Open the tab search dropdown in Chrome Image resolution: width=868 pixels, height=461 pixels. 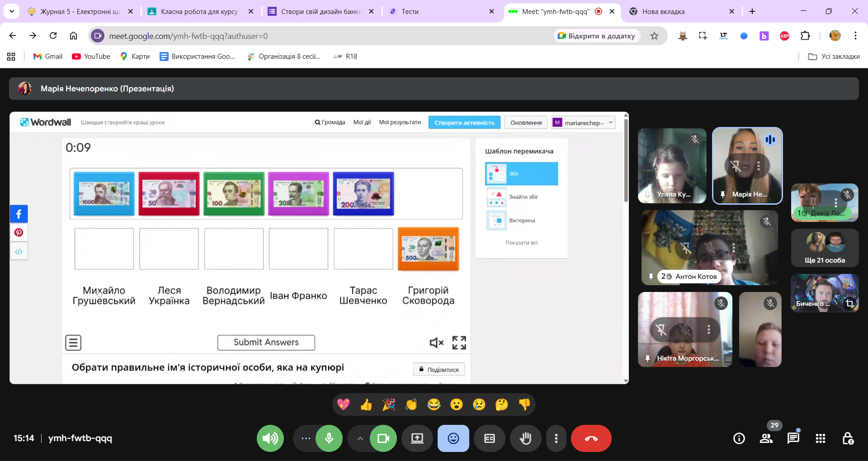coord(11,11)
